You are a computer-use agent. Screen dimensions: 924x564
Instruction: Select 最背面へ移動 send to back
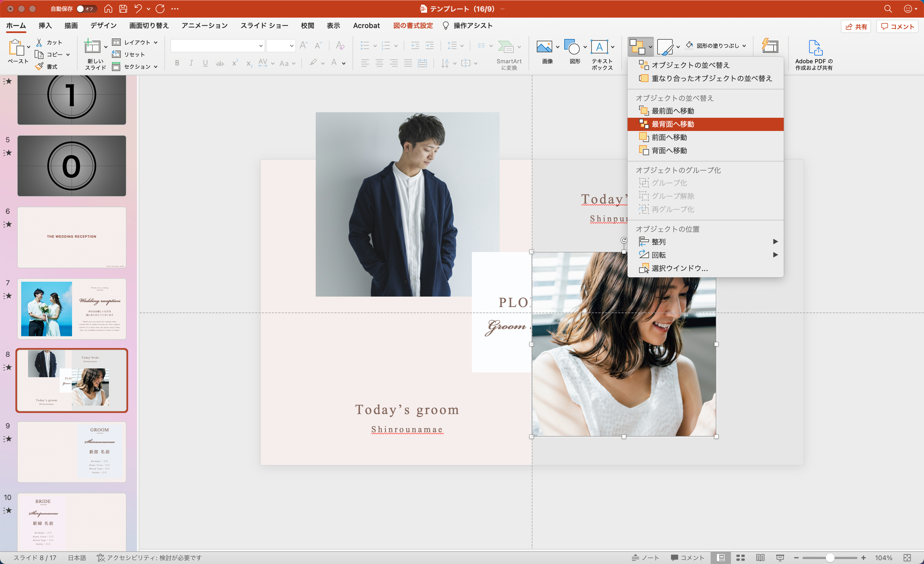coord(705,124)
